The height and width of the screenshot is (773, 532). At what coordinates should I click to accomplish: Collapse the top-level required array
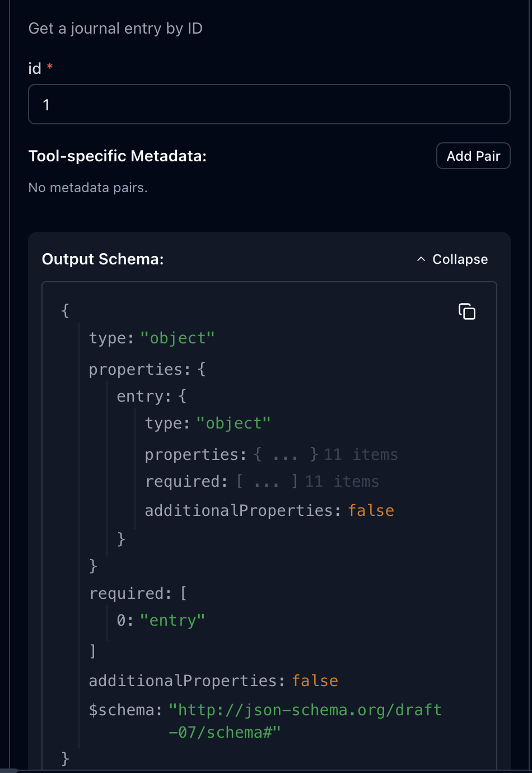tap(130, 594)
